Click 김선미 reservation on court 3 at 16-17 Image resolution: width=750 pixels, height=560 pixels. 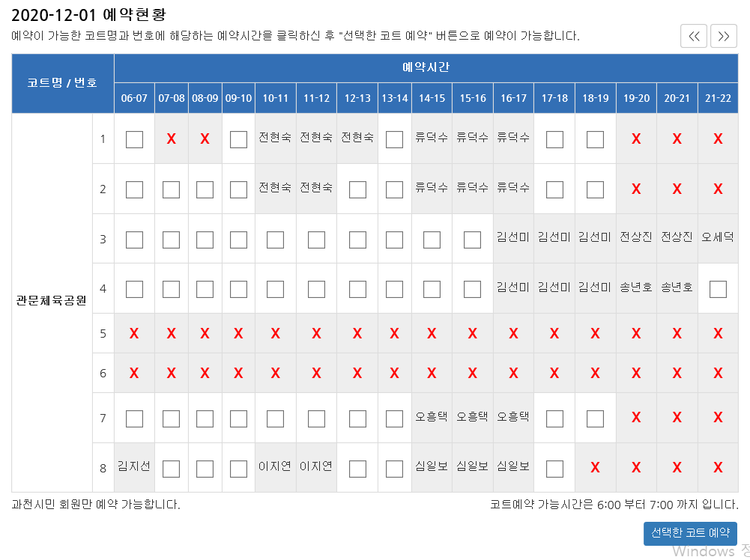pyautogui.click(x=513, y=237)
